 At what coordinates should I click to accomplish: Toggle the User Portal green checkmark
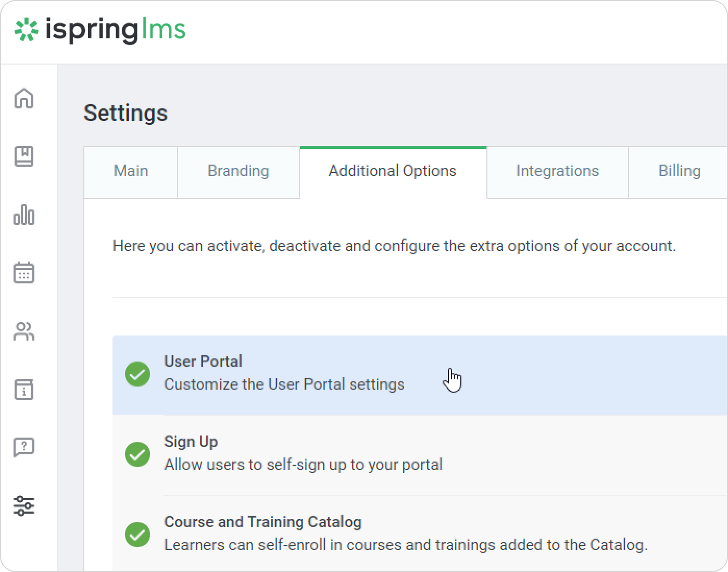coord(137,374)
